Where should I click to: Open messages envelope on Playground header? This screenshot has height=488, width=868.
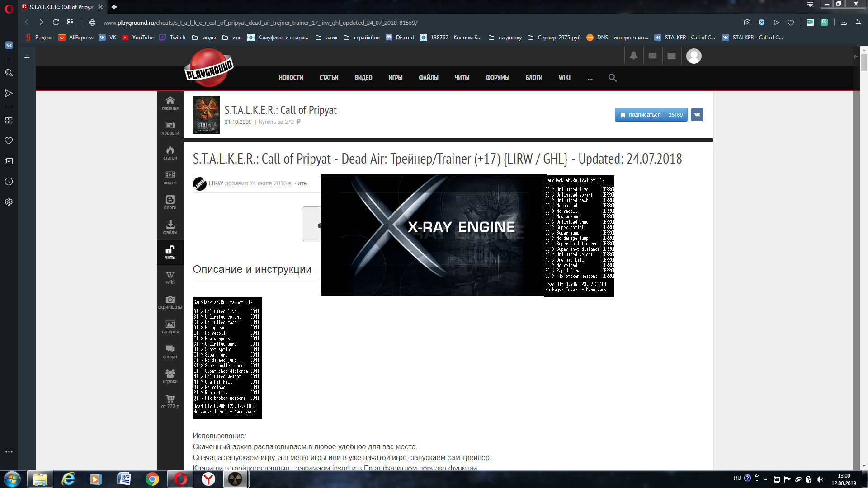[x=652, y=56]
